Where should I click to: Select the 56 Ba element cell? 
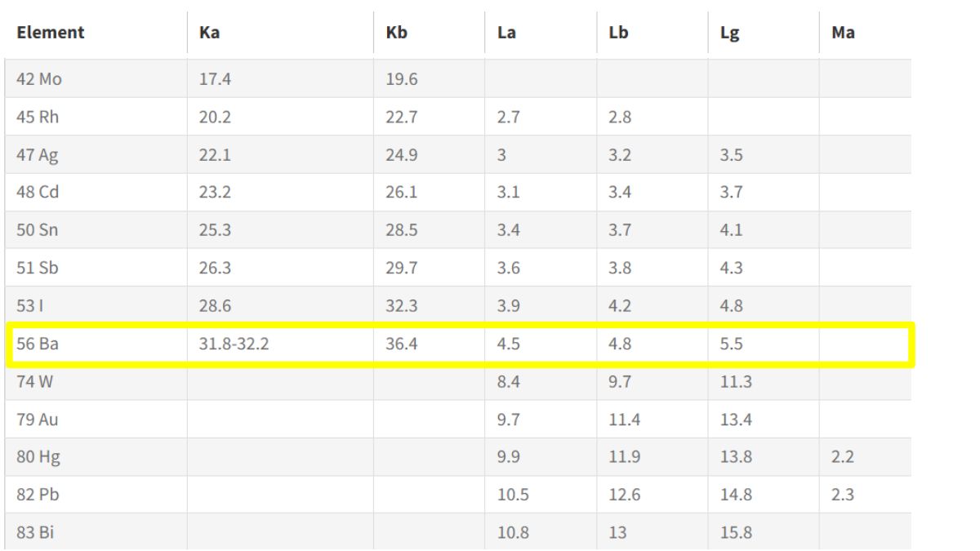tap(38, 344)
